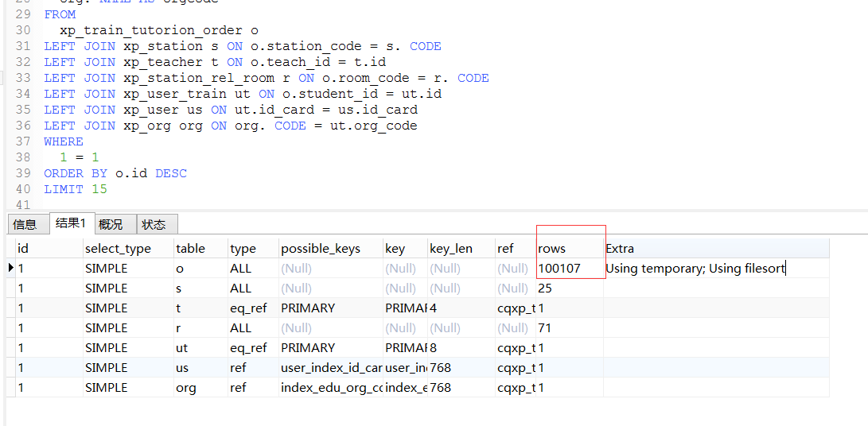The height and width of the screenshot is (426, 868).
Task: Click the WHERE keyword in the editor
Action: (x=64, y=141)
